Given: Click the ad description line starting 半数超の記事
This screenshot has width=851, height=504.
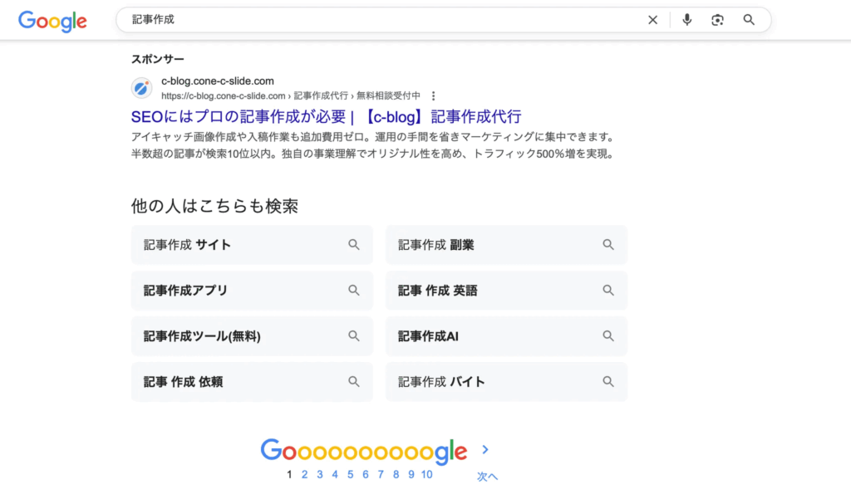Looking at the screenshot, I should (x=375, y=154).
